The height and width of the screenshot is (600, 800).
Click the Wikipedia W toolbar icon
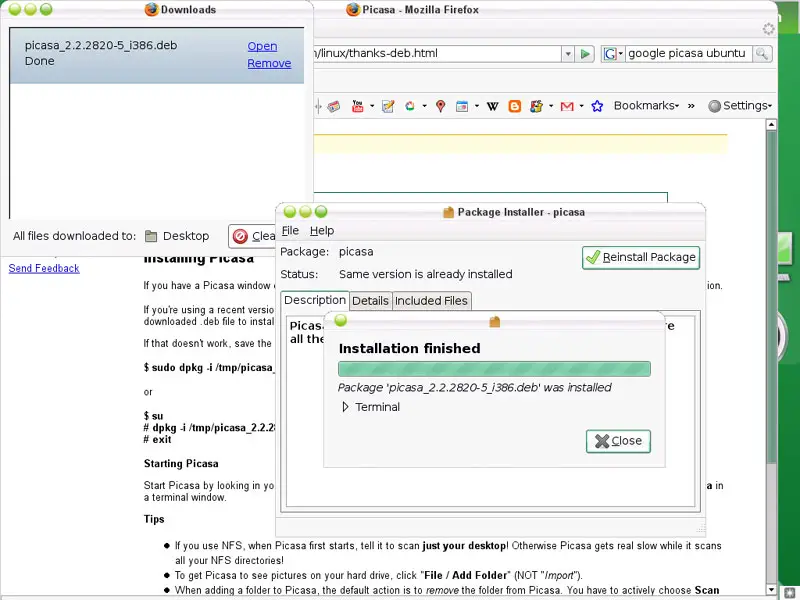pos(492,106)
